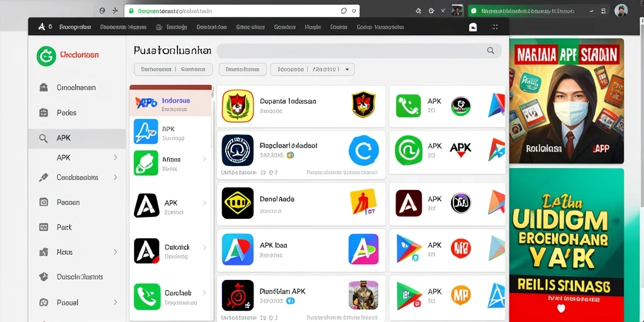This screenshot has width=644, height=322.
Task: Click the green phone Carolask icon
Action: [x=147, y=297]
